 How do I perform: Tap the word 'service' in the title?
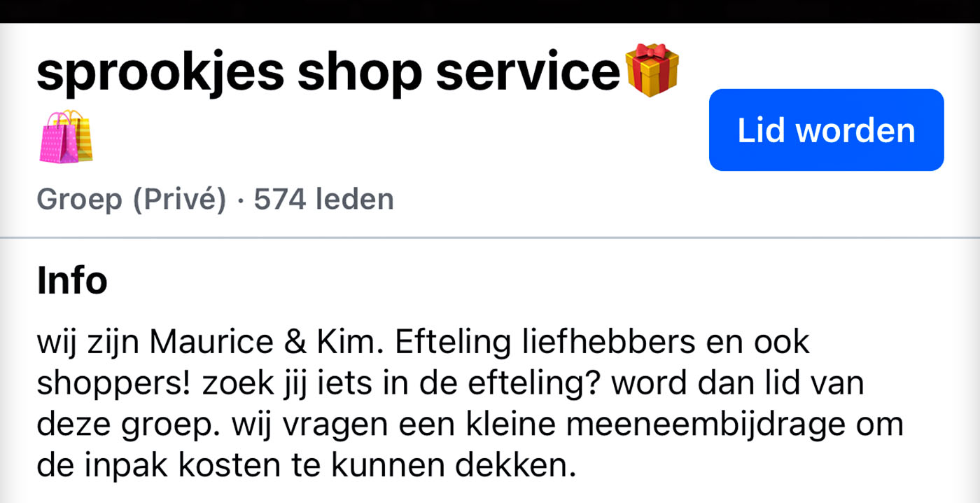tap(528, 71)
